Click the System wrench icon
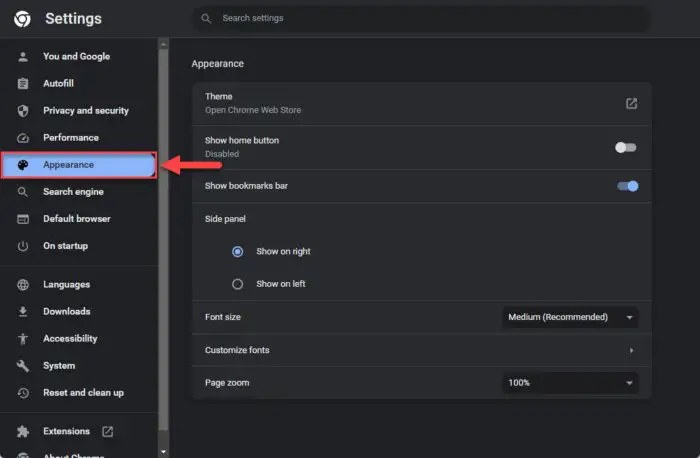The height and width of the screenshot is (458, 700). [23, 366]
